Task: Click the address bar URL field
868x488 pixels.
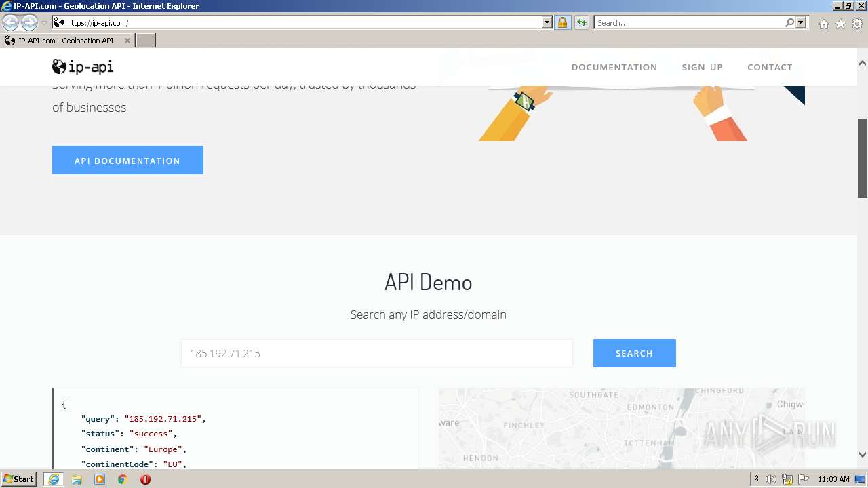Action: (302, 23)
